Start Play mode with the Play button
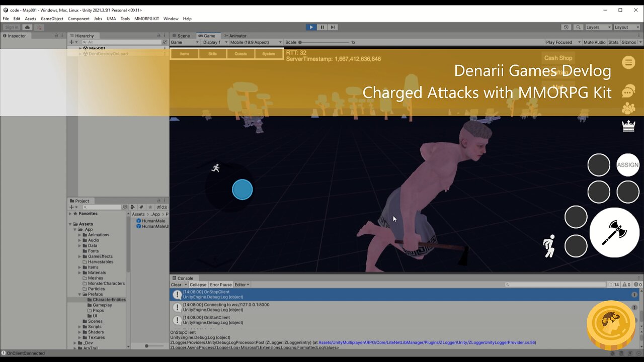 tap(311, 27)
